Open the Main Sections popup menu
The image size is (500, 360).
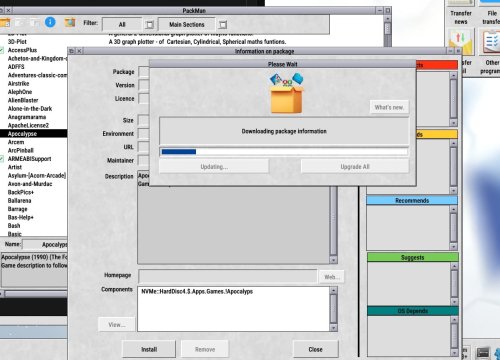(x=223, y=25)
